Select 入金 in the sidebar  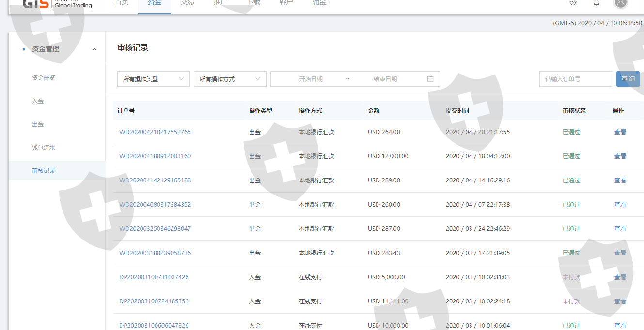38,101
